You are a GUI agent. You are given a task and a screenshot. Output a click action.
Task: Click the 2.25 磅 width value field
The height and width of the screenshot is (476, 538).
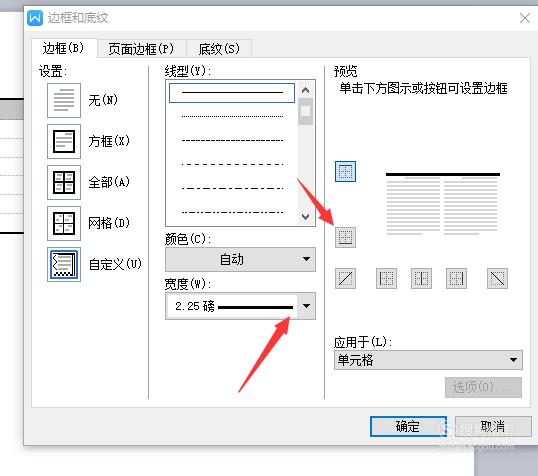(x=232, y=306)
